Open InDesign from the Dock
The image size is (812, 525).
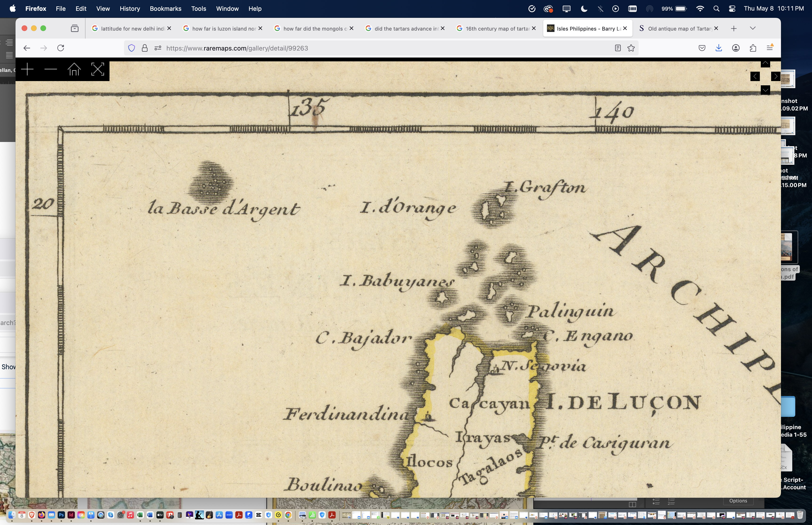pos(71,515)
